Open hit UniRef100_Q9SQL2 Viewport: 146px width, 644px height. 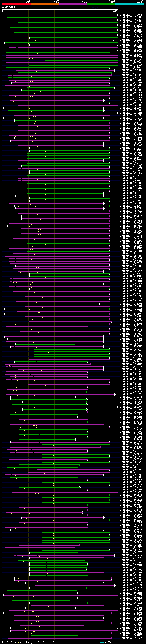[131, 273]
